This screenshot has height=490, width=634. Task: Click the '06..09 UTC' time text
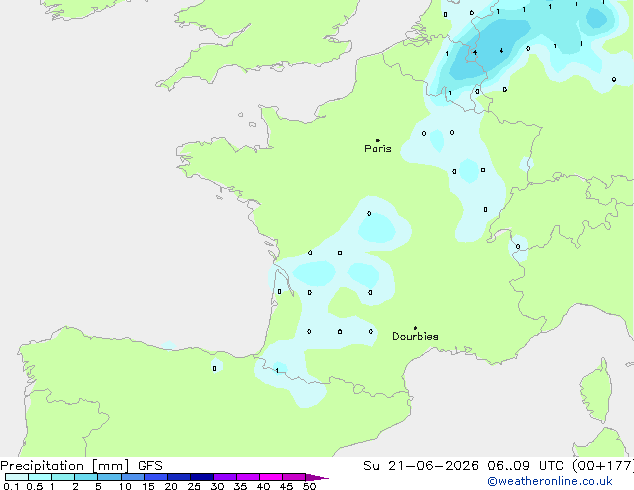pos(525,466)
